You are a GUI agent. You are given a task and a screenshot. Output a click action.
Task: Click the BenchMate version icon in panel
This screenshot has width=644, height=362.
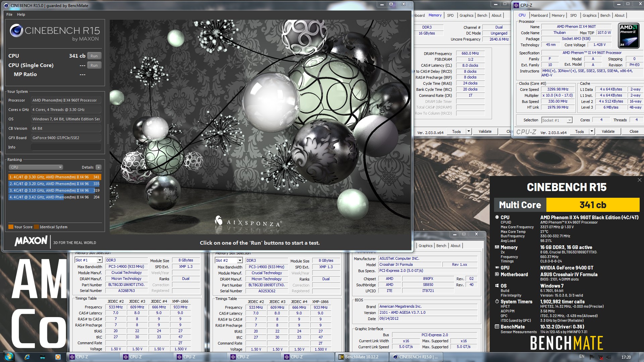tap(497, 326)
